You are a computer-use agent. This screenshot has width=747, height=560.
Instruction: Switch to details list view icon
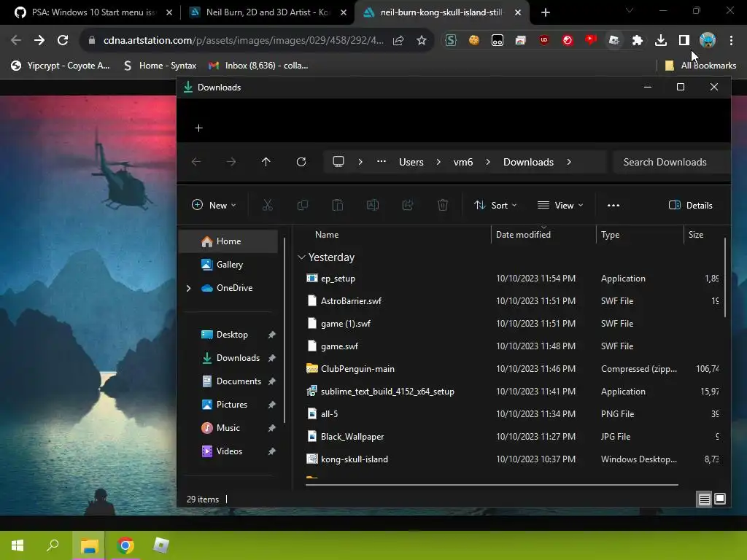(x=704, y=499)
